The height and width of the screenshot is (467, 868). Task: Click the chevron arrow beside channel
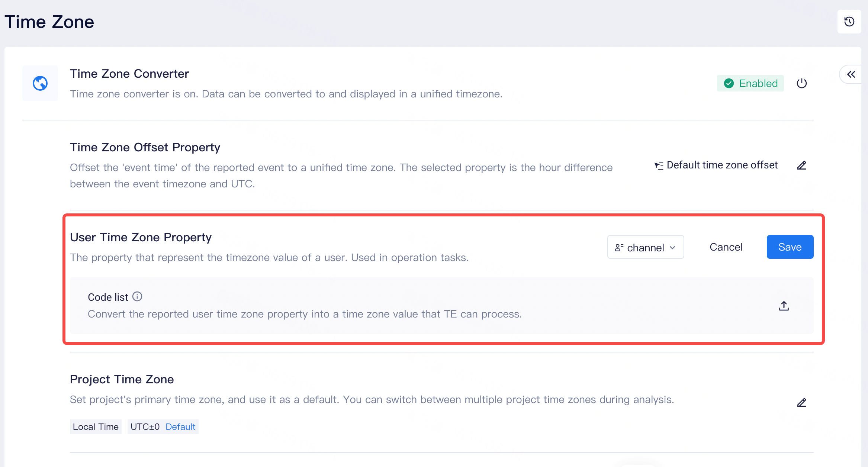672,248
